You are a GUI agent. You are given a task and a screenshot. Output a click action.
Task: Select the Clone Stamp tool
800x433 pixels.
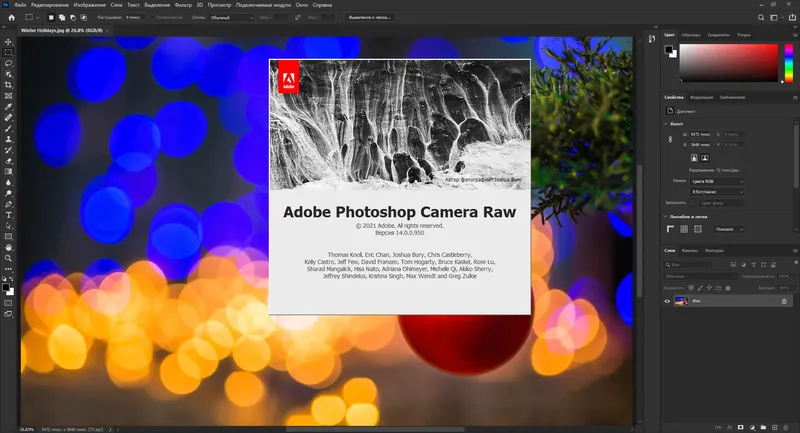click(8, 139)
